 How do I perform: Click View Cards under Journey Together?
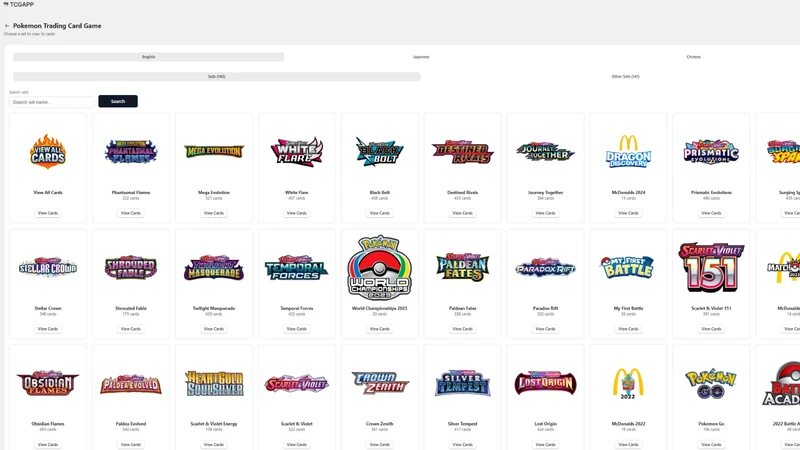545,213
